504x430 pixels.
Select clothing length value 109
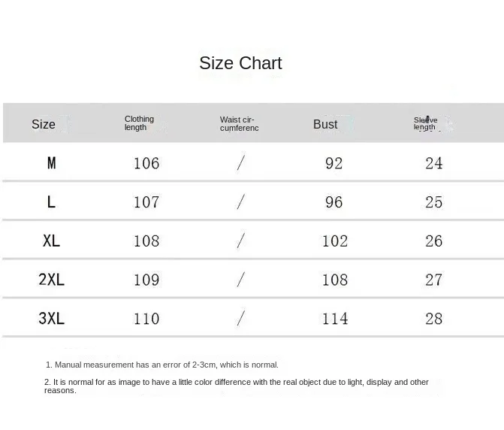tap(146, 280)
